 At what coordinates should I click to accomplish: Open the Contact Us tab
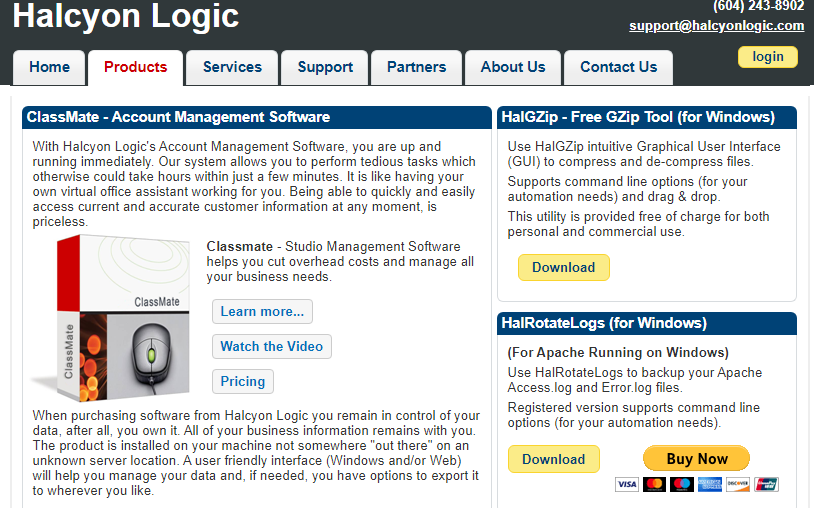[x=618, y=67]
